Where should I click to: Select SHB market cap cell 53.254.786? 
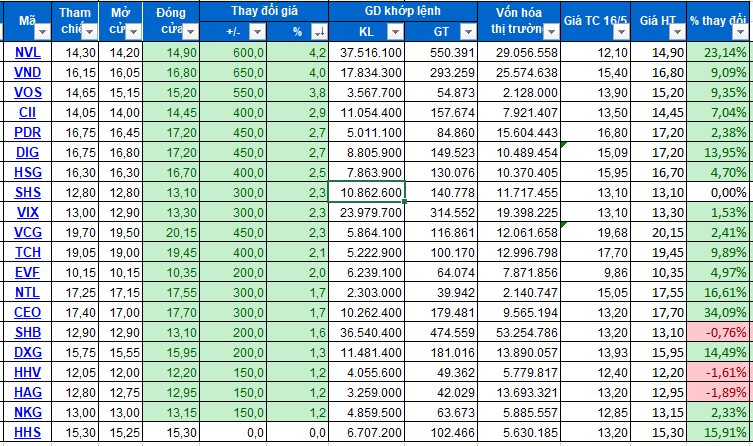point(519,332)
